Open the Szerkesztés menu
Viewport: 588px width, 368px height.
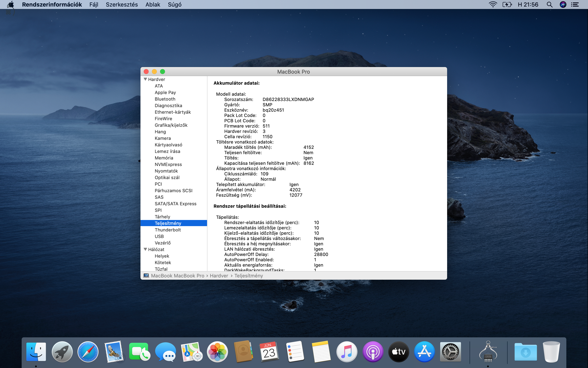pyautogui.click(x=122, y=4)
